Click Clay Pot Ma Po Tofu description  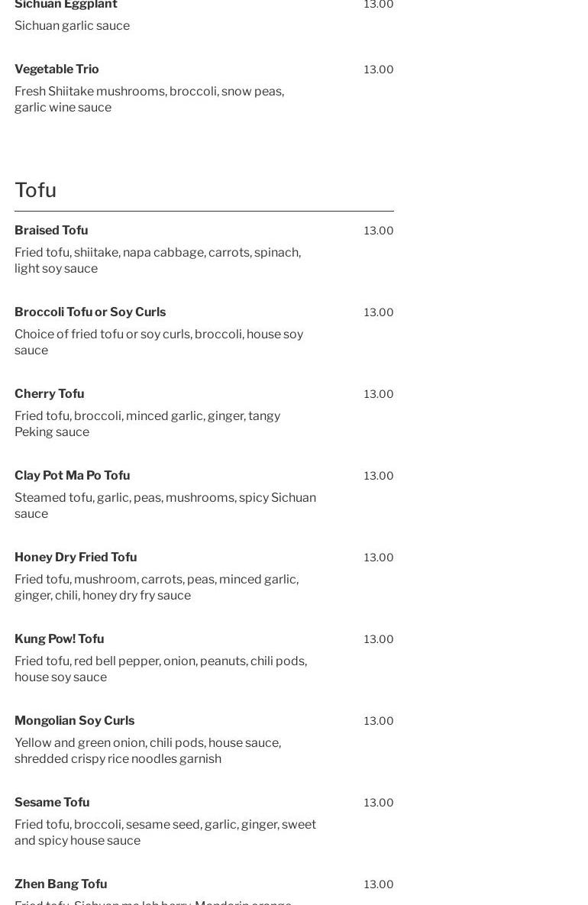165,506
